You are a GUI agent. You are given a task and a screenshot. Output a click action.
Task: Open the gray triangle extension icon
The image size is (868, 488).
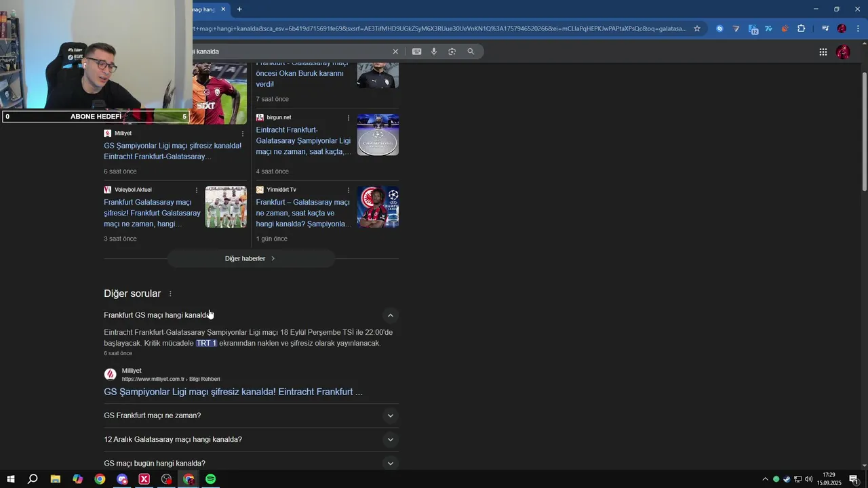[736, 28]
